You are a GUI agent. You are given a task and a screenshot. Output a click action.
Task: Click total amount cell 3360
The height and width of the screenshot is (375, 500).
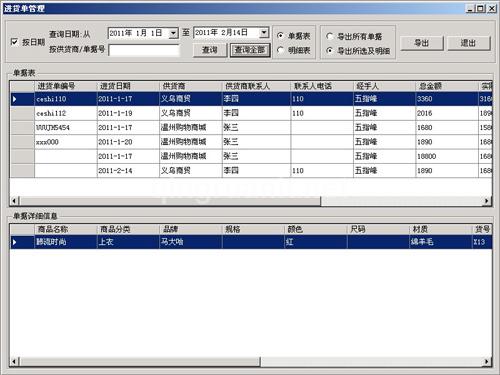tap(447, 99)
